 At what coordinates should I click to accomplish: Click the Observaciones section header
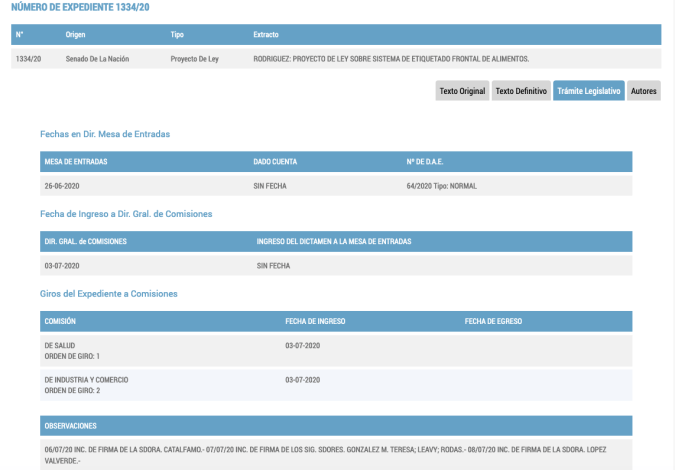tap(71, 425)
